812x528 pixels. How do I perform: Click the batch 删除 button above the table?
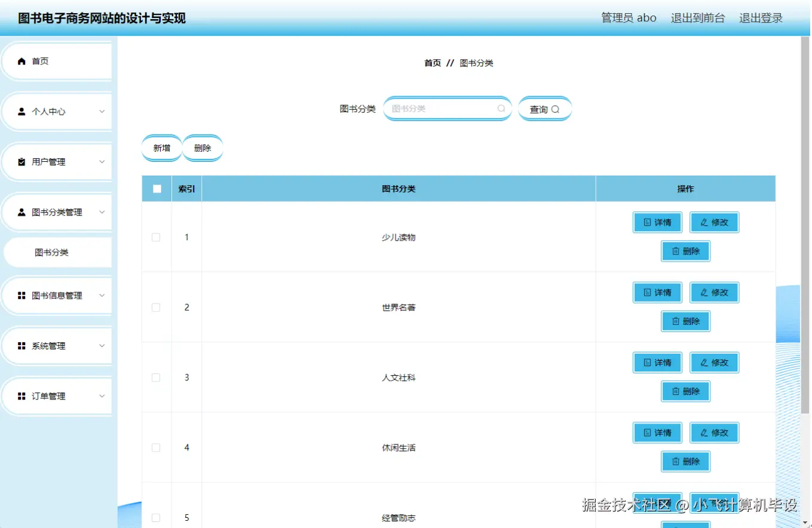203,148
